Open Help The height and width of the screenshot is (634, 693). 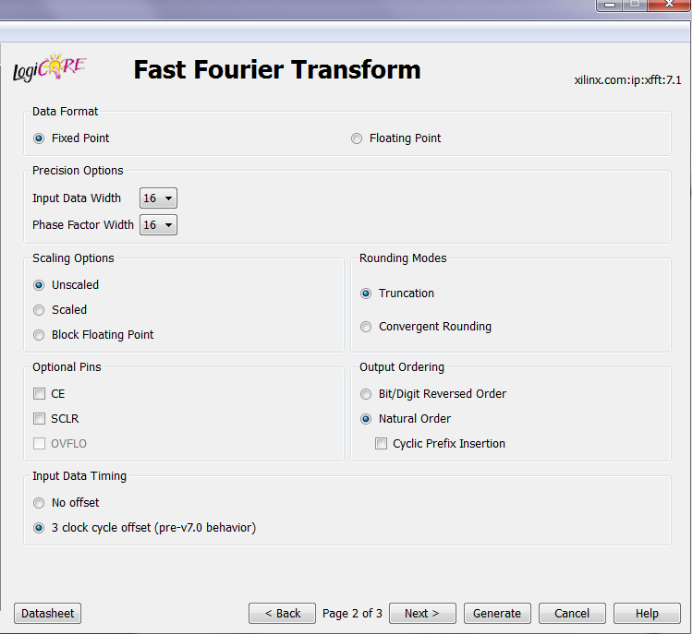tap(647, 613)
